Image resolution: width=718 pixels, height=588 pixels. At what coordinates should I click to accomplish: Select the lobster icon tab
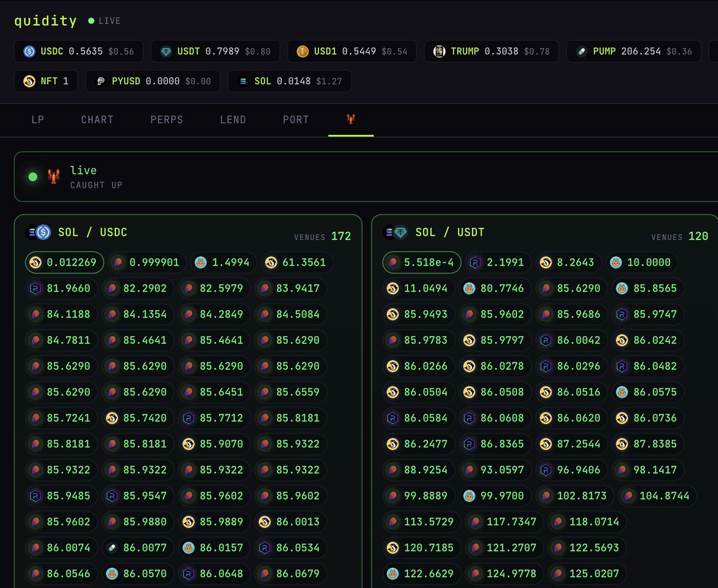(351, 120)
